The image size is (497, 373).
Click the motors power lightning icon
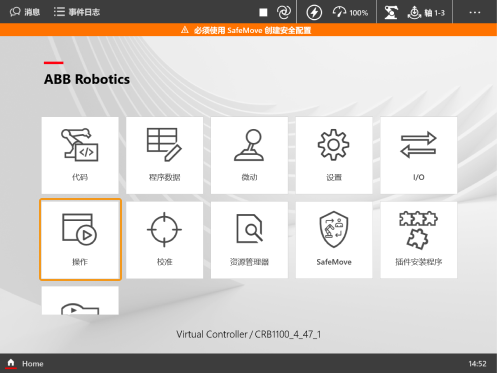click(x=314, y=13)
